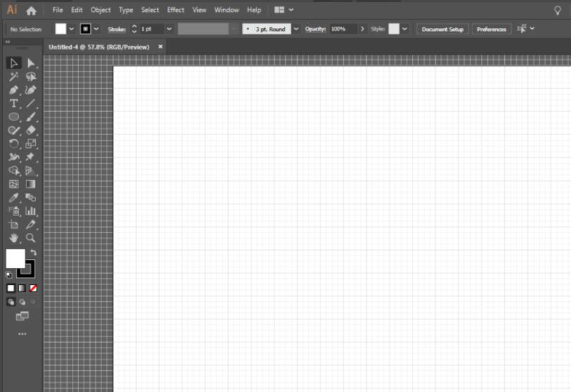Select the Magic Wand tool
The height and width of the screenshot is (392, 571).
point(14,77)
